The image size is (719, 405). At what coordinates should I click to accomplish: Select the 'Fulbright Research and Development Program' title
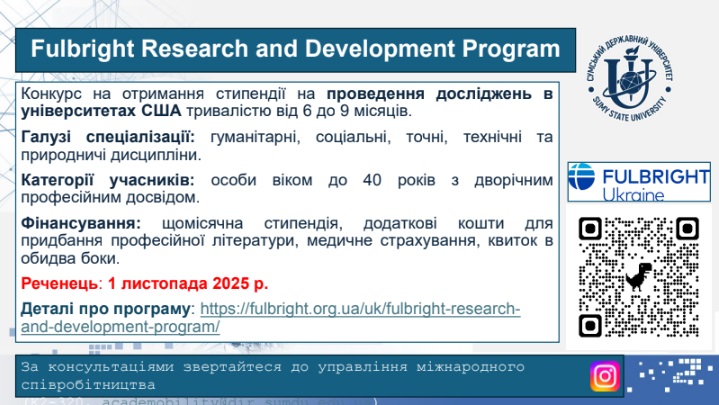click(x=295, y=49)
